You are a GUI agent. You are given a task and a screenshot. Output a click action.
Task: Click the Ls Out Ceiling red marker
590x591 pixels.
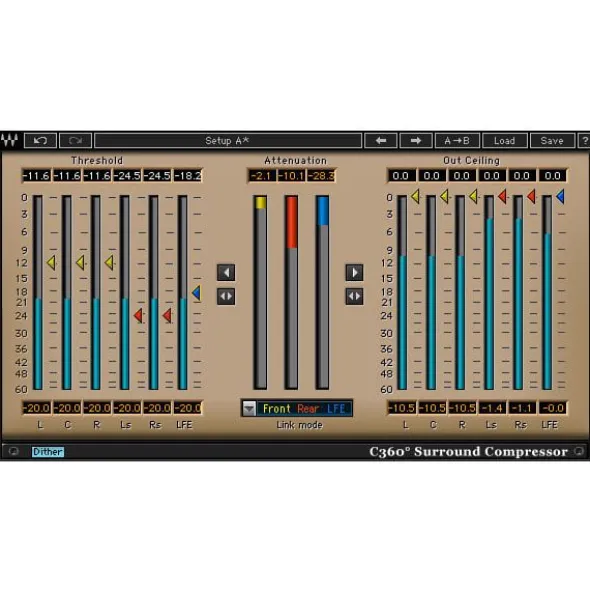(503, 196)
